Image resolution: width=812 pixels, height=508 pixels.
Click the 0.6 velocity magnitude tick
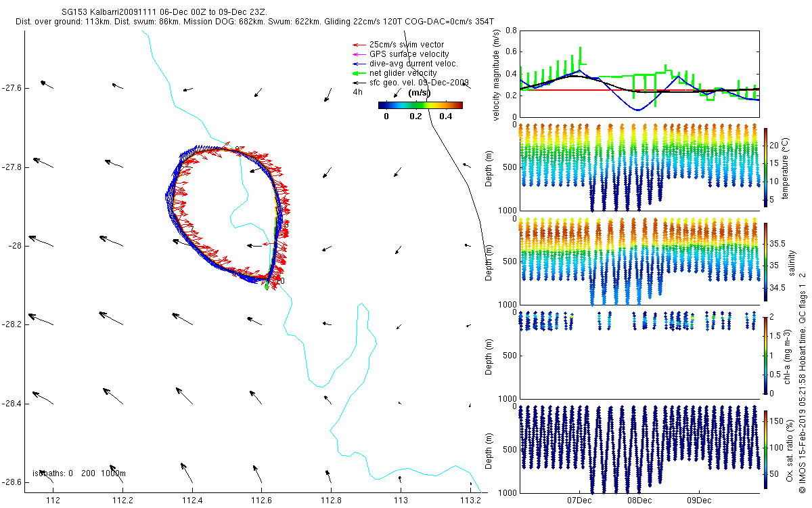point(512,52)
